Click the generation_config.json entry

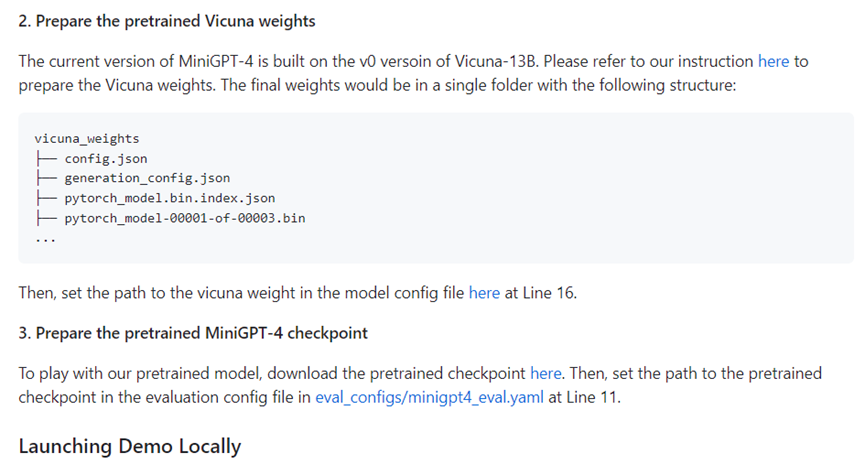(x=147, y=178)
